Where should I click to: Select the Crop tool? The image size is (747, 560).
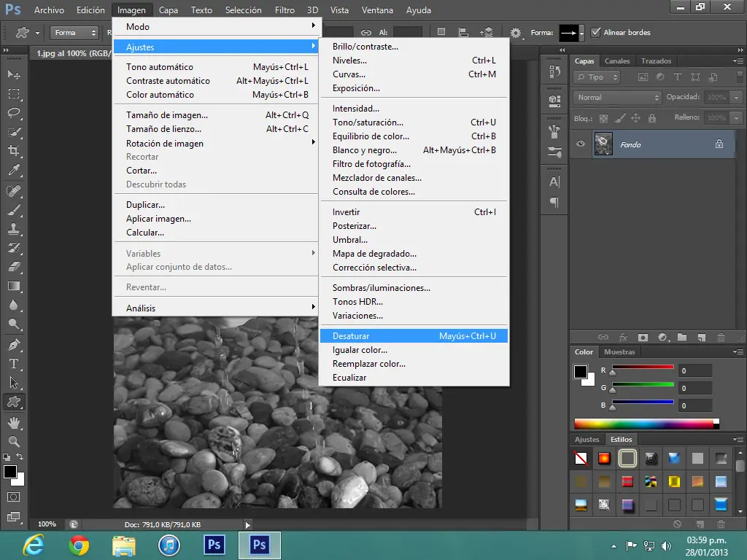(x=14, y=151)
